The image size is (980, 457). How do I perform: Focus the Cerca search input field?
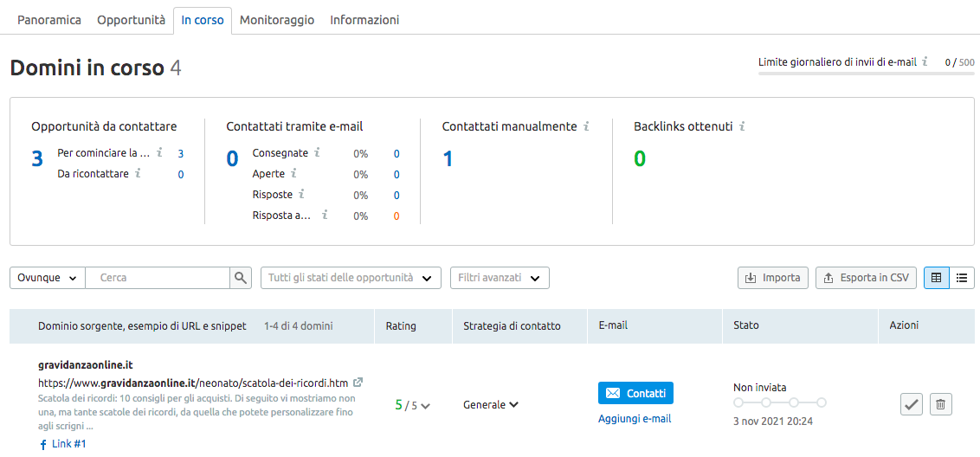(x=160, y=278)
